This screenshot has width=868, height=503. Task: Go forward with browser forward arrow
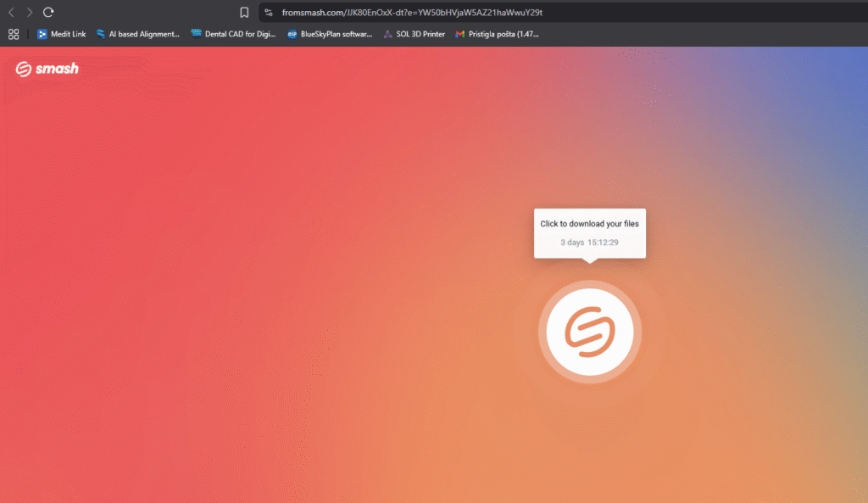[30, 12]
